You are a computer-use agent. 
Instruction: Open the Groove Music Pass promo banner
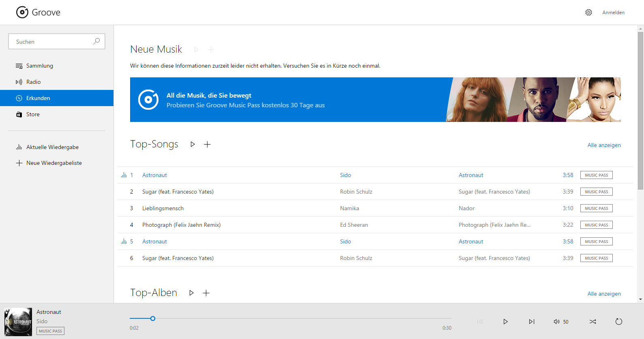[375, 100]
